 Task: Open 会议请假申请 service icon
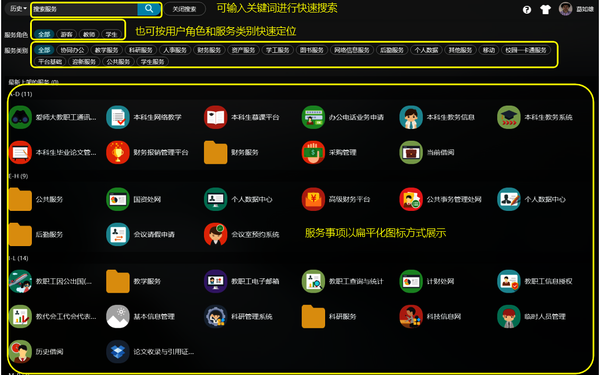point(118,234)
